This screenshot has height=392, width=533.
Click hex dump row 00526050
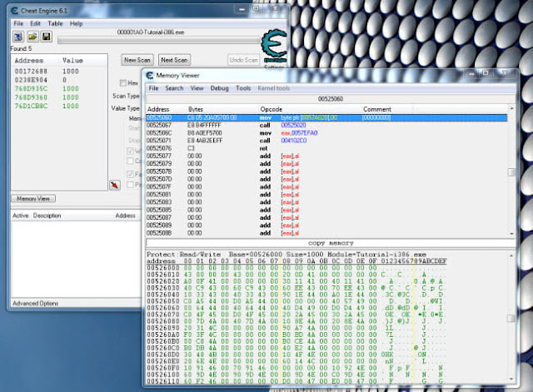coord(296,301)
